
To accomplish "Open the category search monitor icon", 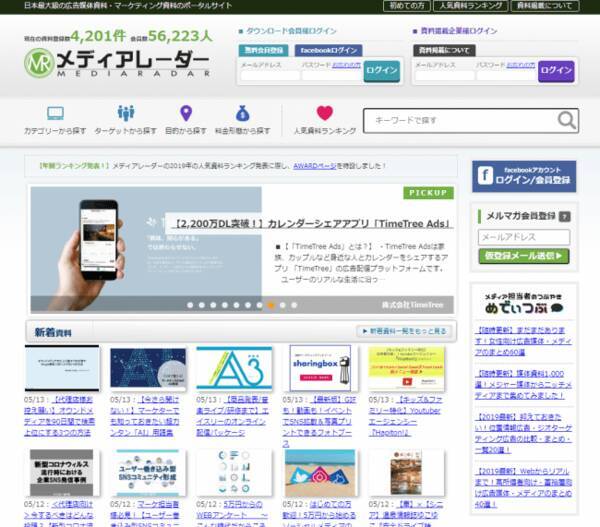I will (x=55, y=113).
